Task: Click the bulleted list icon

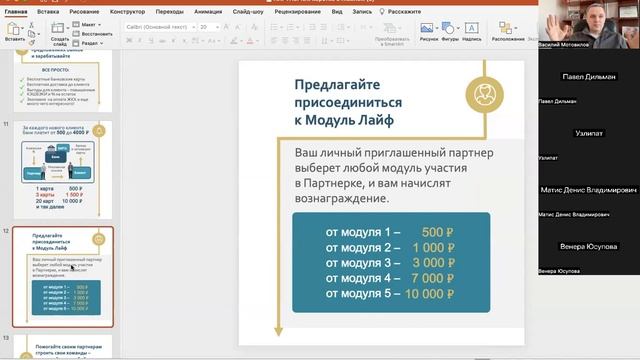Action: (x=274, y=27)
